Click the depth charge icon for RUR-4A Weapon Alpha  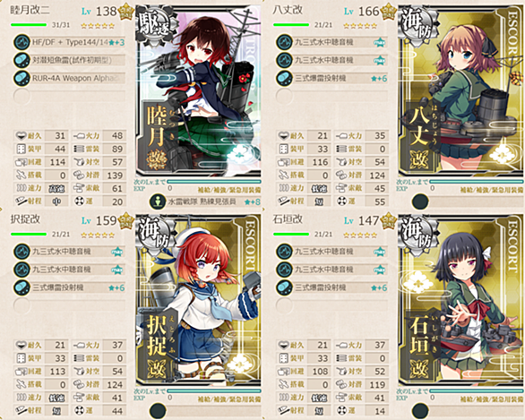pyautogui.click(x=22, y=78)
